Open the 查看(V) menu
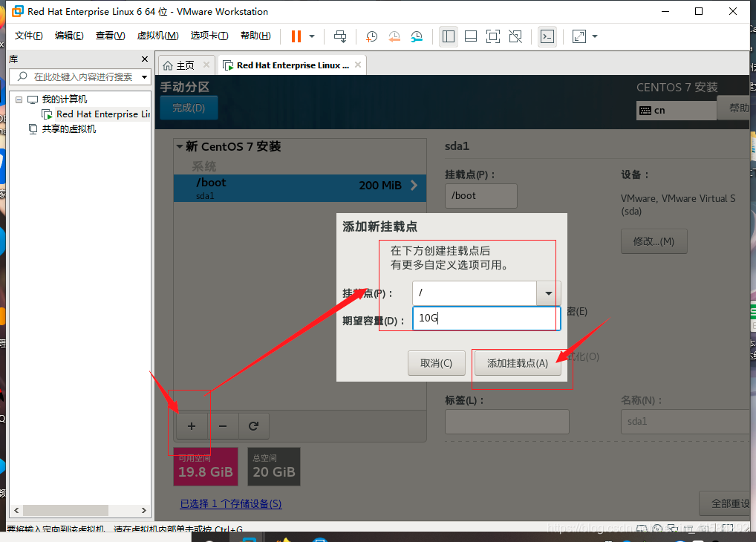The height and width of the screenshot is (542, 756). pyautogui.click(x=110, y=36)
